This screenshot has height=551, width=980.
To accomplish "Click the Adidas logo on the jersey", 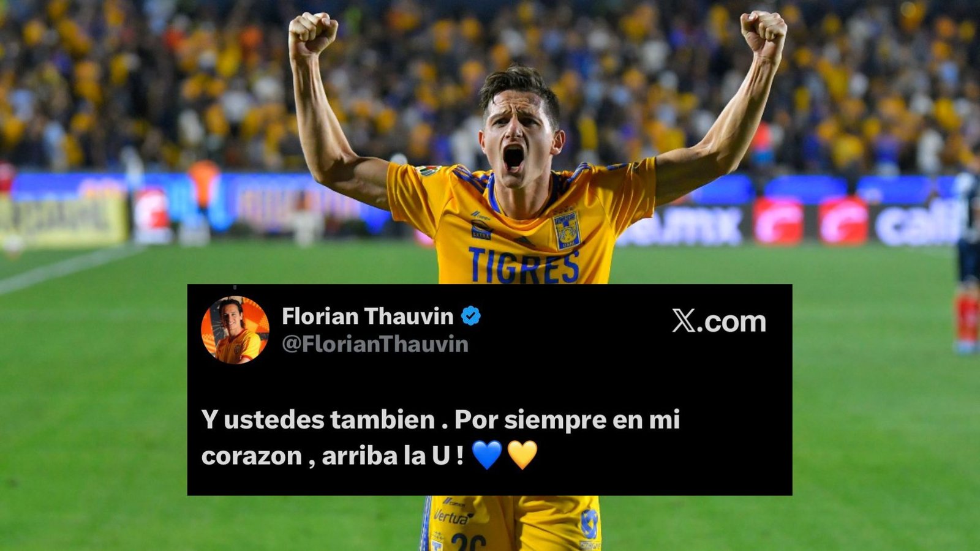I will 524,242.
